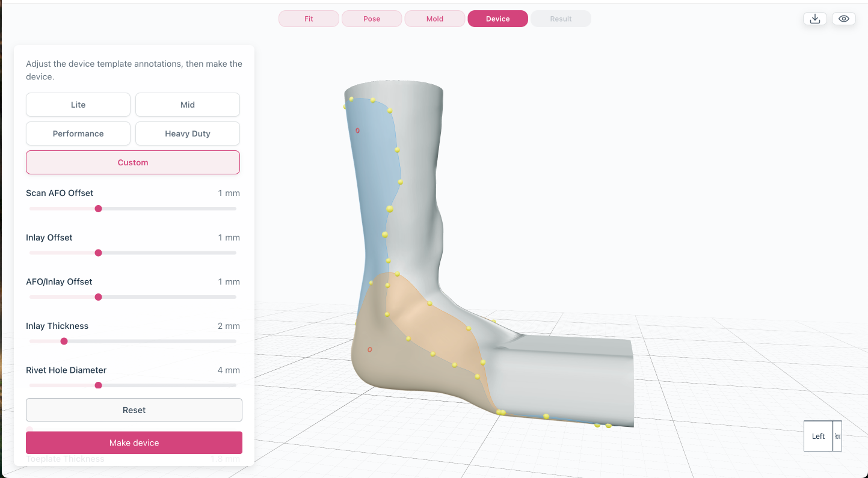Select the Front face of view cube
The image size is (868, 478).
[x=837, y=436]
